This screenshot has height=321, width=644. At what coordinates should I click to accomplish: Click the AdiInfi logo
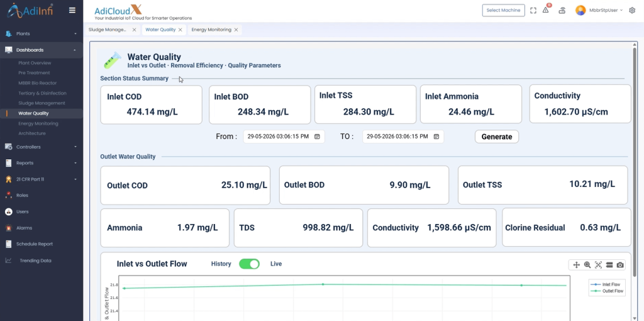(x=31, y=10)
